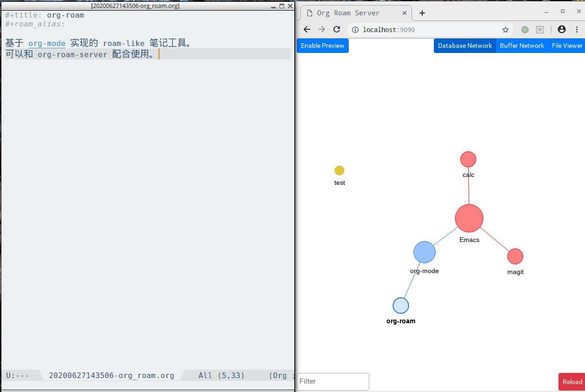Bookmark this page with the star icon

[505, 30]
